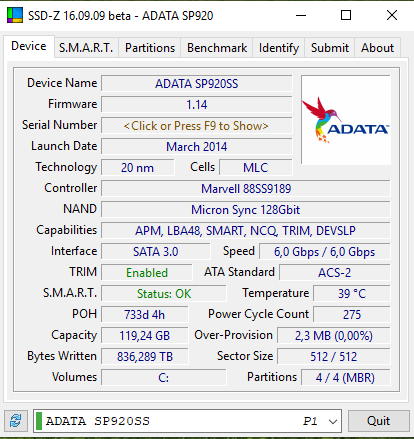Click interface value 'SATA 3.0'
This screenshot has width=414, height=439.
156,252
